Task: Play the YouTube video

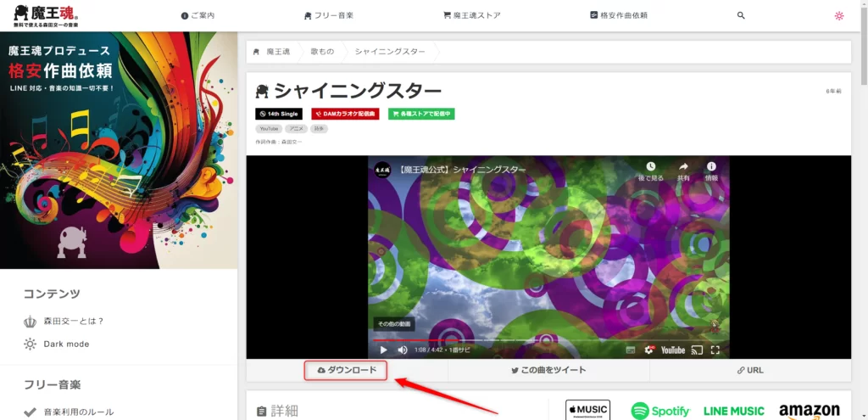Action: coord(383,350)
